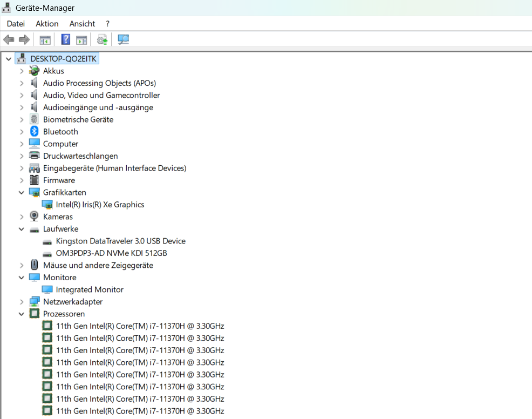Toggle the console tree pane toolbar icon
This screenshot has height=419, width=532.
coord(45,40)
